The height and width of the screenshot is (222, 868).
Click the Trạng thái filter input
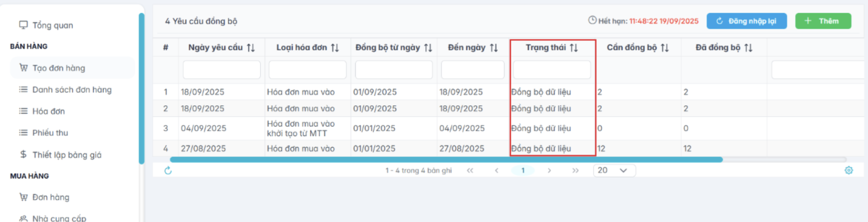[x=552, y=70]
